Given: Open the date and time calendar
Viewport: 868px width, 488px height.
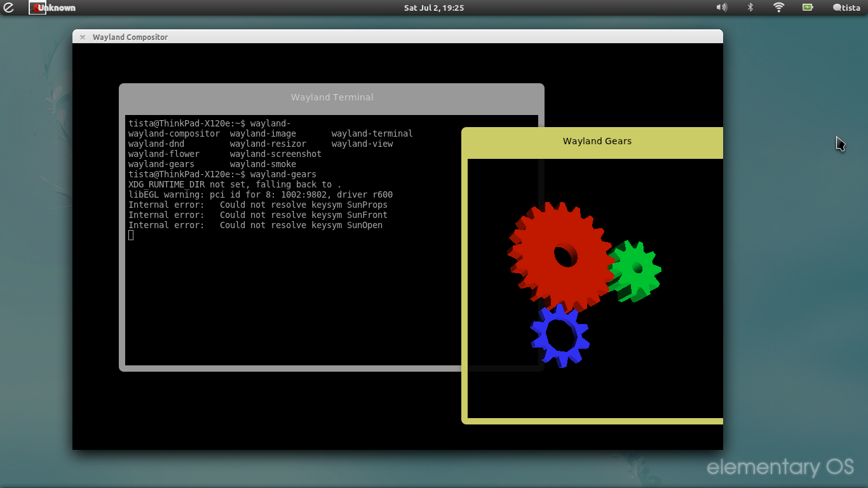Looking at the screenshot, I should (x=433, y=8).
